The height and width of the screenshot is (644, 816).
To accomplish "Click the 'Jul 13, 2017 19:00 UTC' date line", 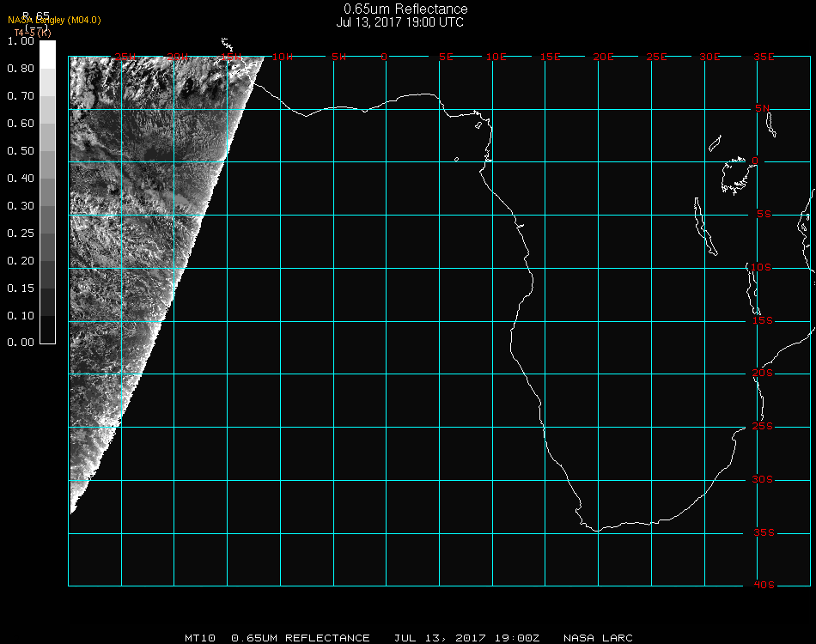I will 399,22.
